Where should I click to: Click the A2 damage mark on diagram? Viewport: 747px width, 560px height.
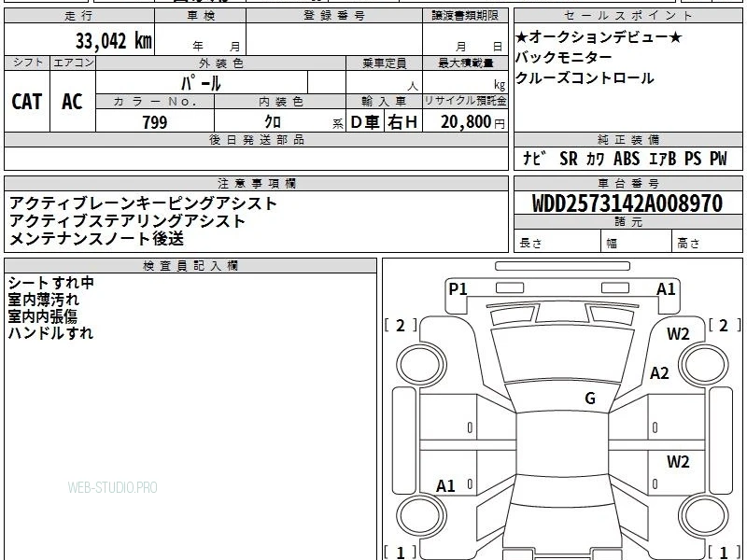pos(659,372)
